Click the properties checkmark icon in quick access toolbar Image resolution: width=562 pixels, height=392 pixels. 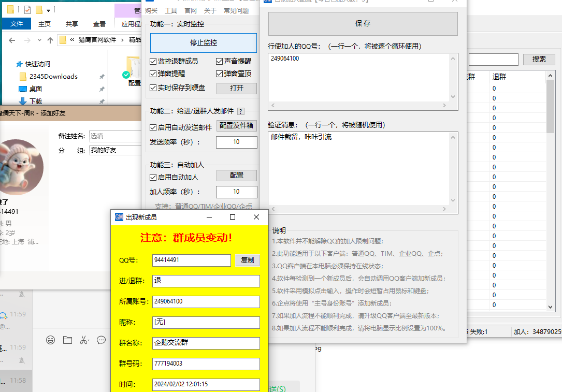[27, 9]
